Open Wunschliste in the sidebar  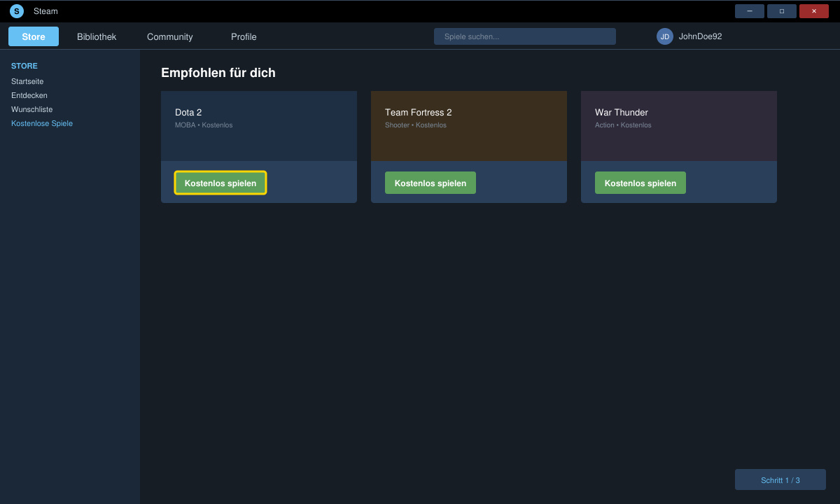(x=32, y=109)
